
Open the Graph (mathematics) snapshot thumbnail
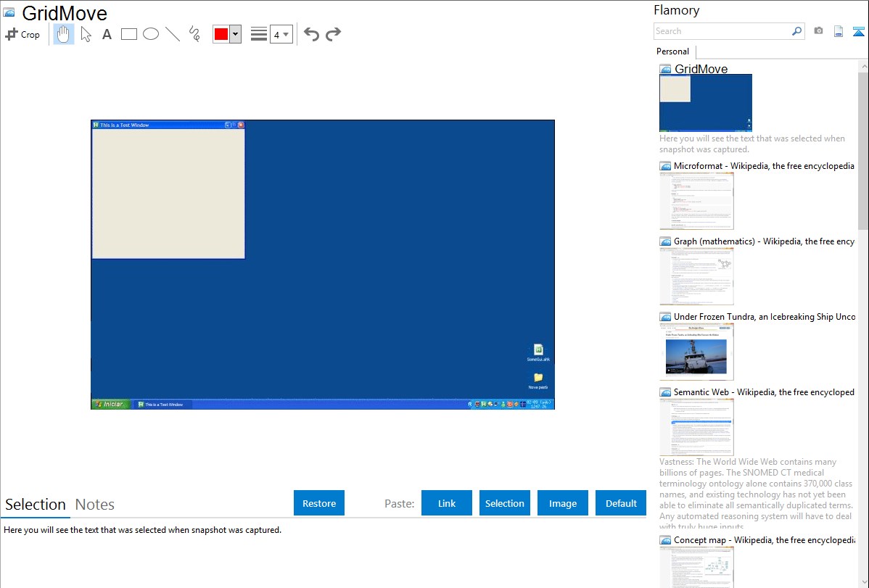coord(696,276)
